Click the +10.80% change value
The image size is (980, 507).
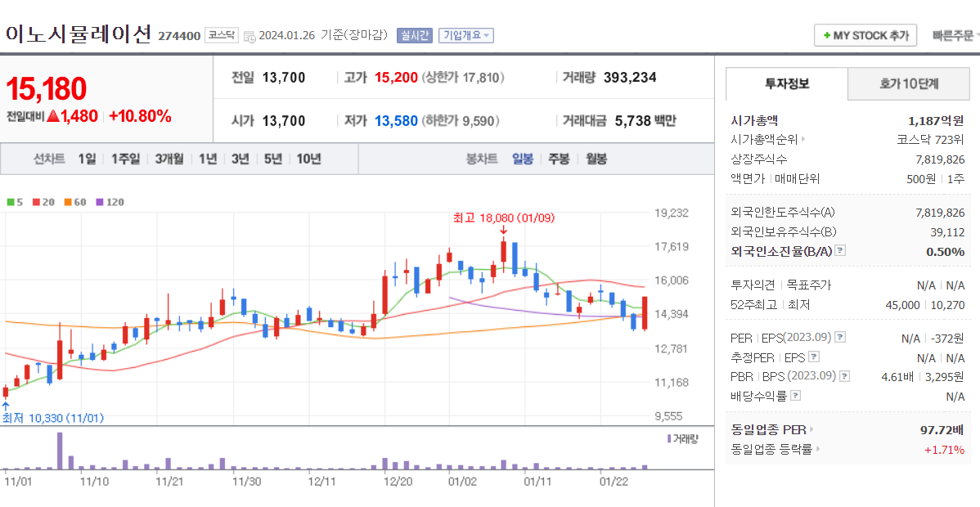click(x=140, y=115)
